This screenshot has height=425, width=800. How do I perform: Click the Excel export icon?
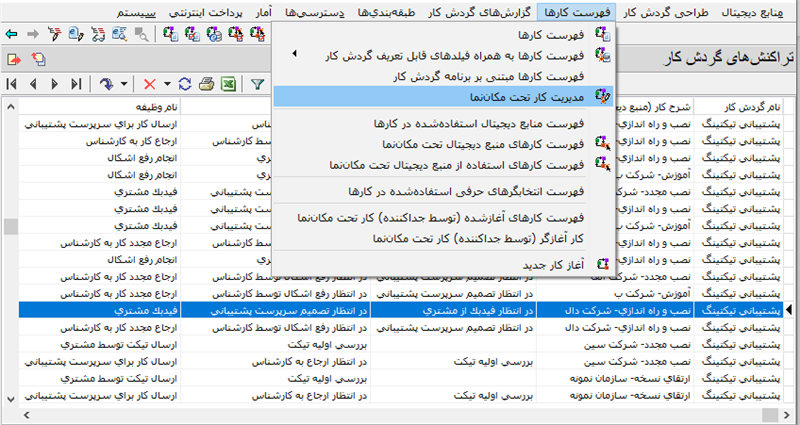click(x=226, y=84)
